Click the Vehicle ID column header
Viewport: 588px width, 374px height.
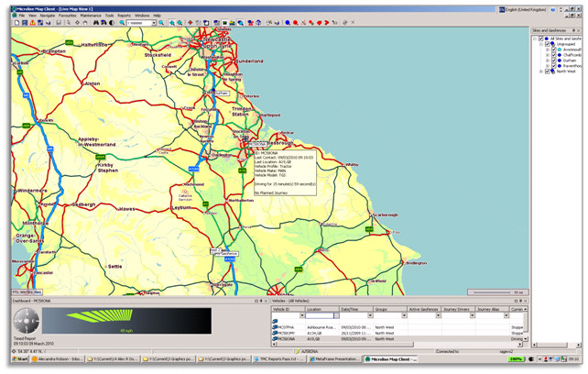(x=282, y=309)
